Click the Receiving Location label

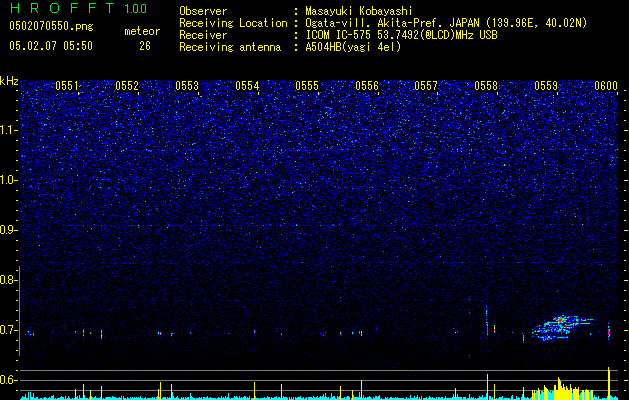click(x=233, y=23)
